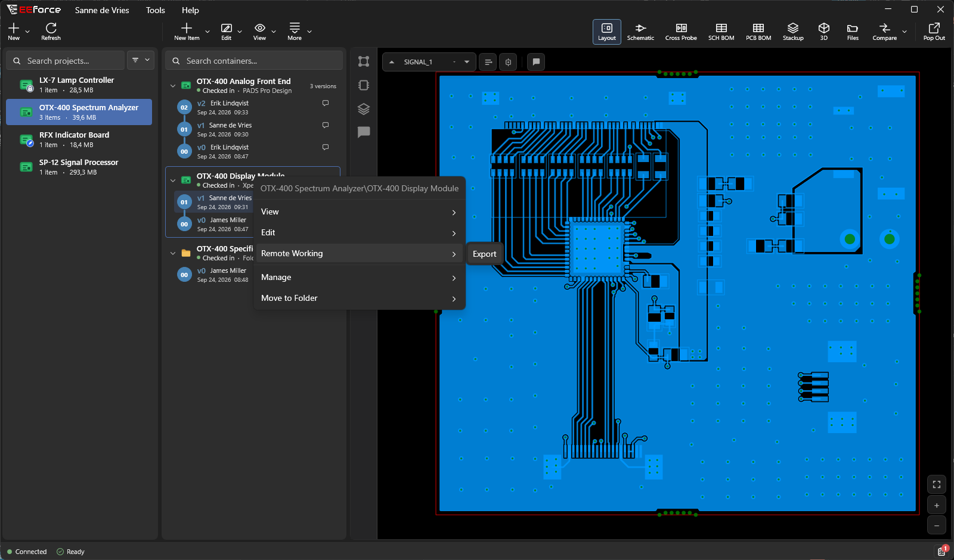Open the Schematic view
Viewport: 954px width, 560px height.
pyautogui.click(x=640, y=32)
